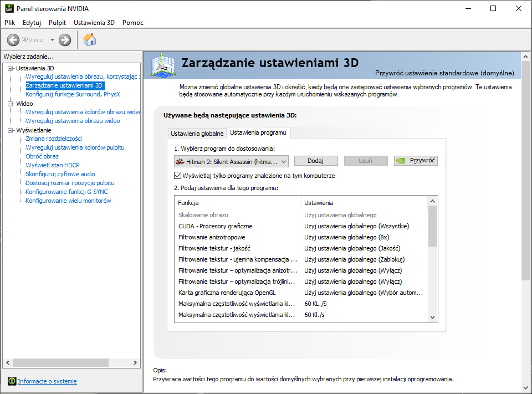
Task: Click main page scroll-up arrow
Action: click(525, 57)
